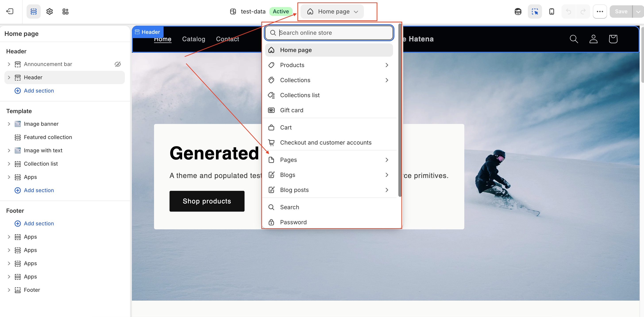Toggle the inspector selection icon
644x317 pixels.
pos(535,12)
